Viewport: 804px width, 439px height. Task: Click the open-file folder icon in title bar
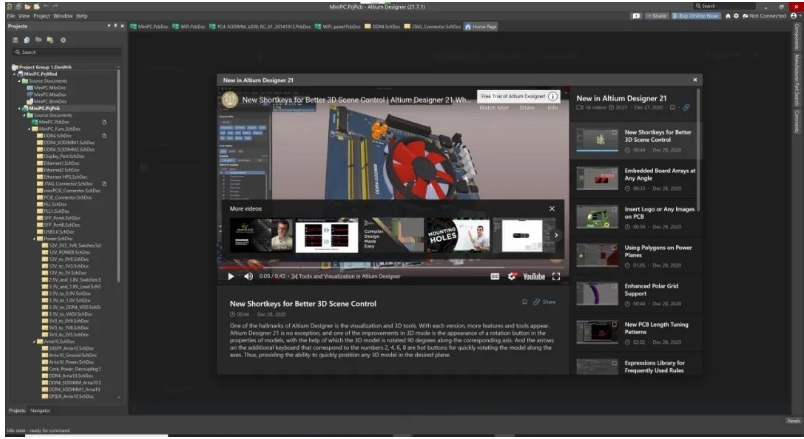pos(28,6)
